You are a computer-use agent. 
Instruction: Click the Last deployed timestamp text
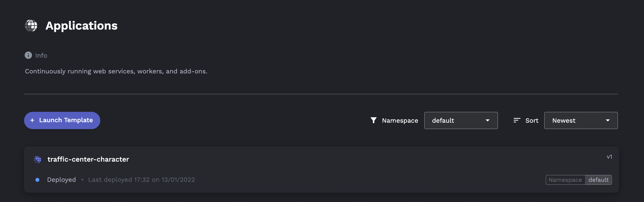(x=142, y=180)
